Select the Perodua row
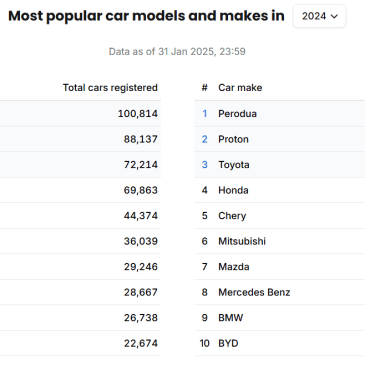The image size is (365, 365). 279,114
